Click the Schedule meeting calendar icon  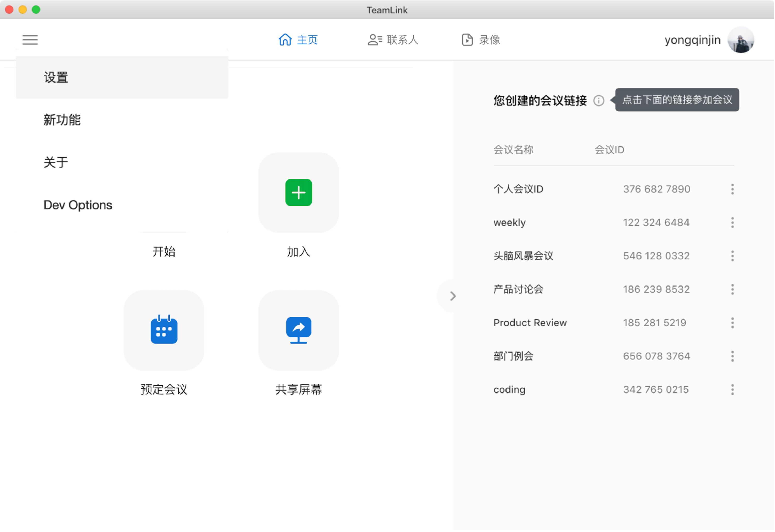164,330
